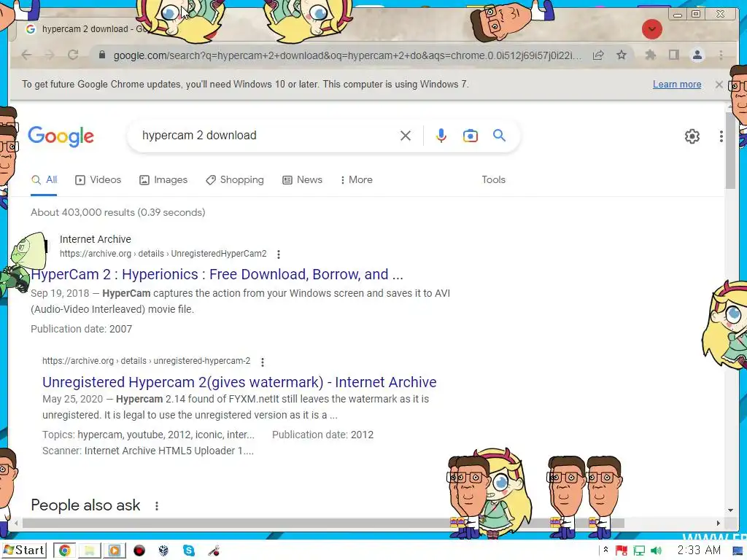Click the red record circle taskbar icon
This screenshot has width=747, height=560.
(x=139, y=551)
